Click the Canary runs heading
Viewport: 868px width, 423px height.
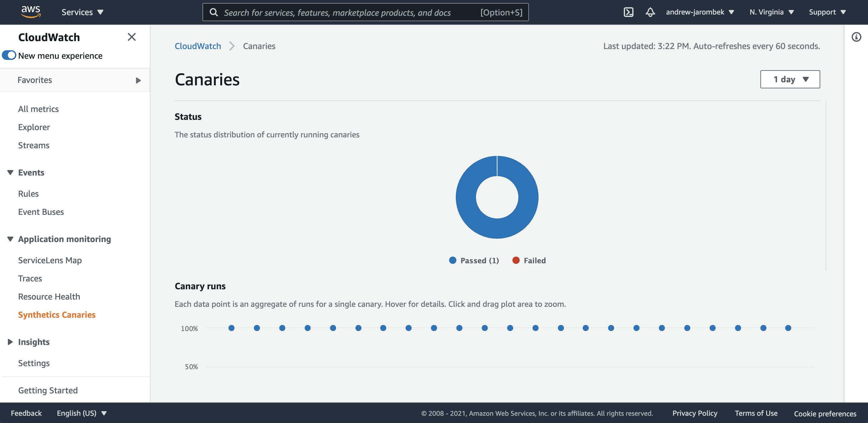click(200, 286)
